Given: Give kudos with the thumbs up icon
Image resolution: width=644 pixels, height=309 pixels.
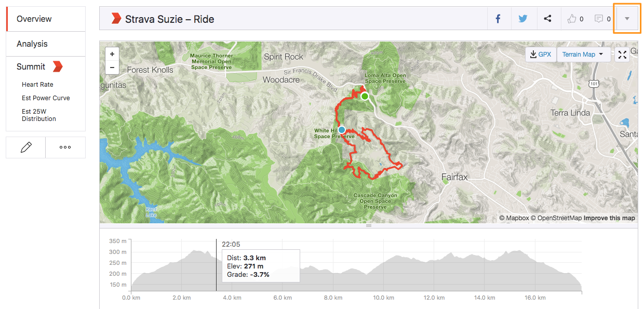Looking at the screenshot, I should coord(573,18).
